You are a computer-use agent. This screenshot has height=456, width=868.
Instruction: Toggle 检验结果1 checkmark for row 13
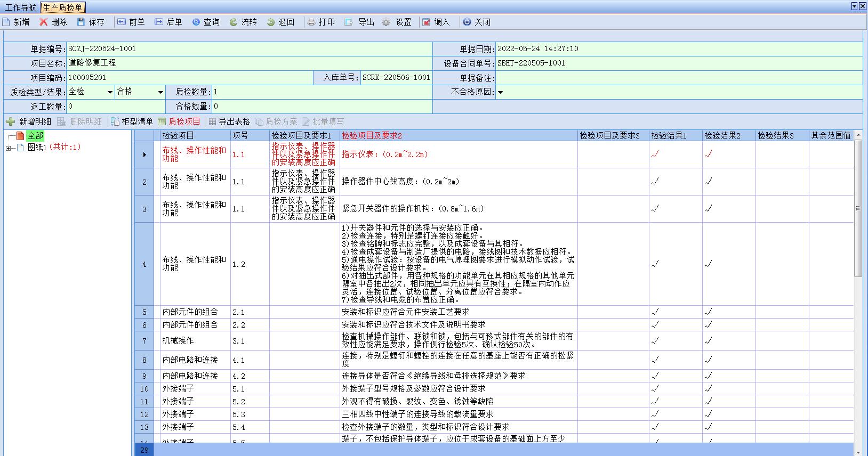pos(655,427)
